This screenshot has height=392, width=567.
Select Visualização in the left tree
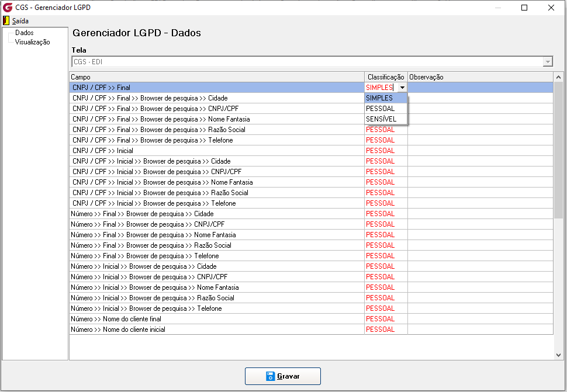pos(33,42)
